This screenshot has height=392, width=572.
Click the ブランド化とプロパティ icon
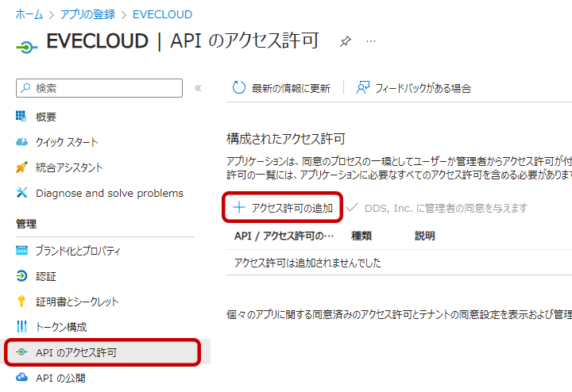(21, 251)
